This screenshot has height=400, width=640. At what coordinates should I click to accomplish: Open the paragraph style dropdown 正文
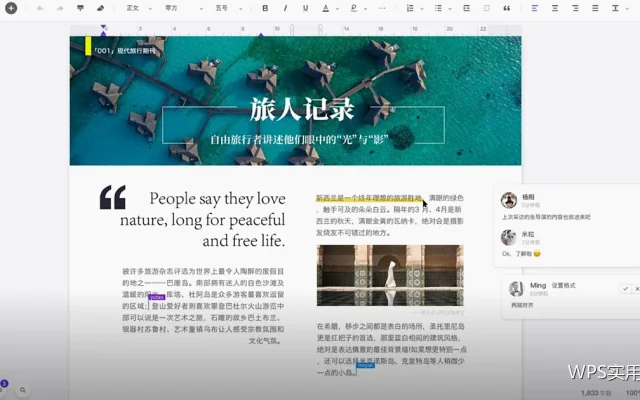[x=139, y=8]
